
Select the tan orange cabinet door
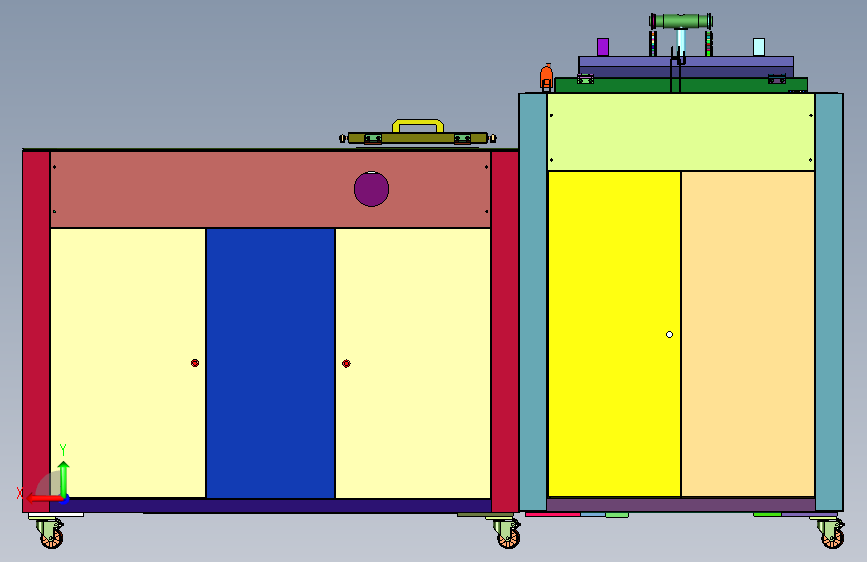[x=748, y=334]
